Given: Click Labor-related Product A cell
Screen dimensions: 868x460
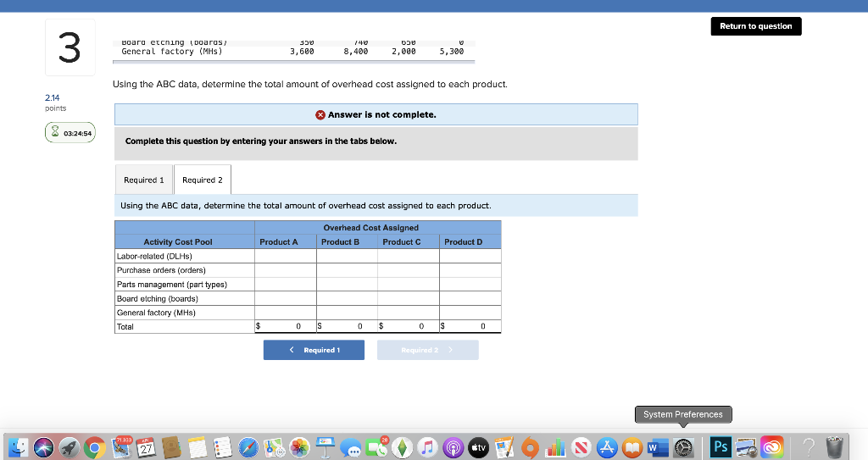Looking at the screenshot, I should point(286,257).
